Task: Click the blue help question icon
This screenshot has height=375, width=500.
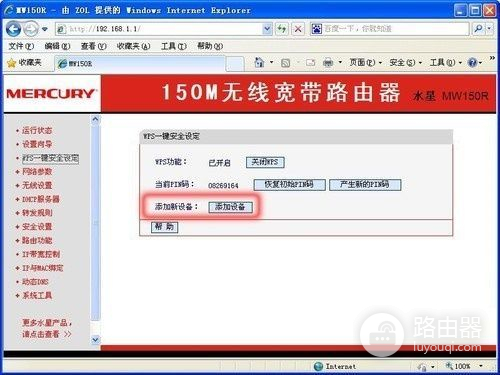Action: 473,62
